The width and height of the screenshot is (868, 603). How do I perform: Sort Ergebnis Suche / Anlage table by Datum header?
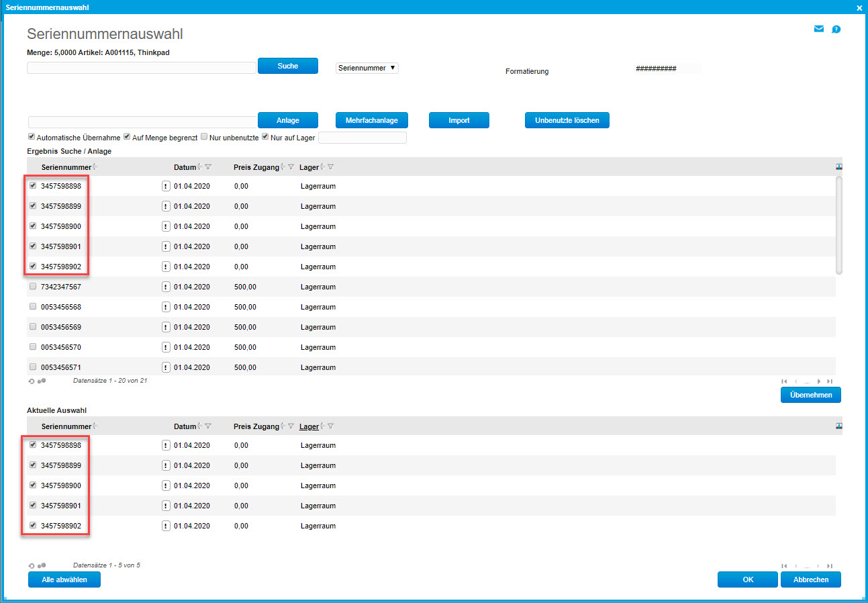pos(185,167)
